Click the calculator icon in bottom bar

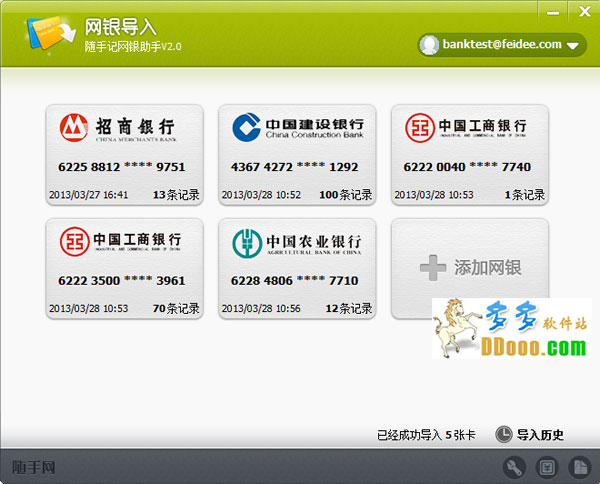pos(547,467)
